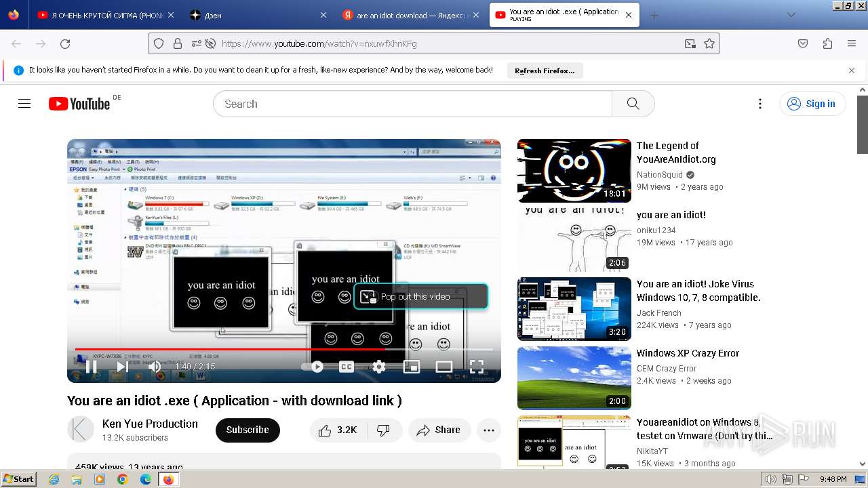Click the autoplay-blocked icon in the address bar

pyautogui.click(x=210, y=43)
